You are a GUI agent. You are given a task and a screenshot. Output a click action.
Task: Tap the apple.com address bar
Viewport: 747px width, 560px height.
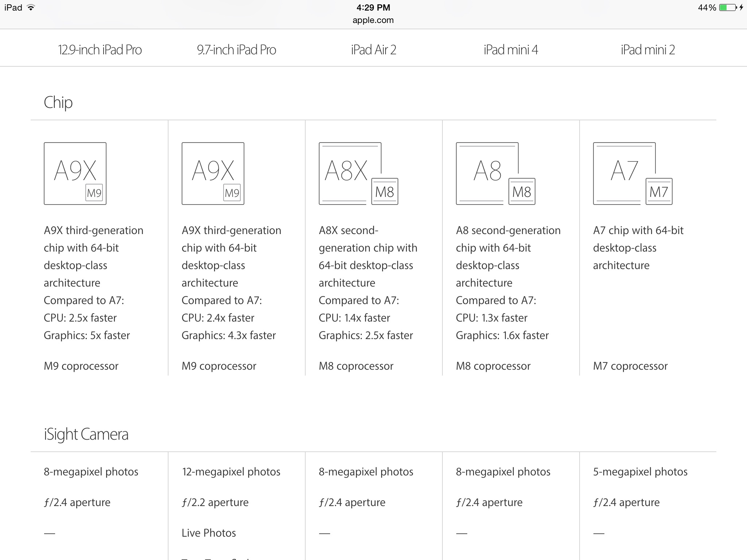point(373,20)
